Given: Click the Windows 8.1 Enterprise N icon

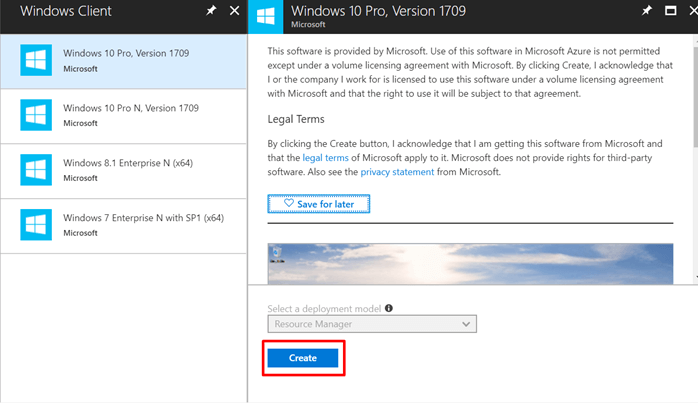Looking at the screenshot, I should coord(37,170).
